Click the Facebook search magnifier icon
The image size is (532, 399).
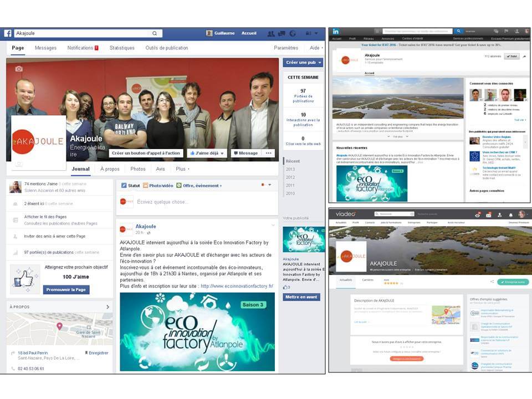click(x=155, y=33)
